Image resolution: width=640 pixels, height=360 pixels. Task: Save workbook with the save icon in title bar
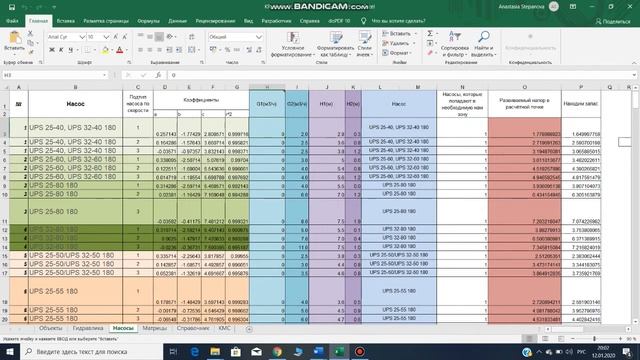(12, 7)
